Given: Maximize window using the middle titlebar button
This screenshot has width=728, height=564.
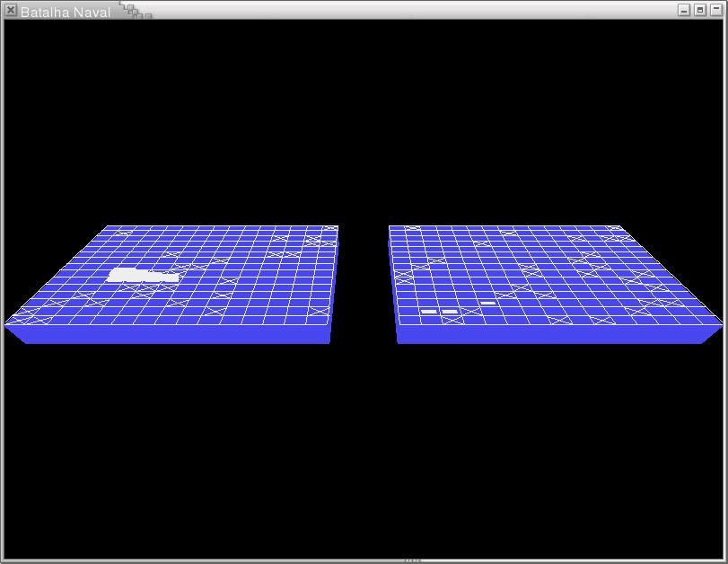Looking at the screenshot, I should click(x=700, y=10).
